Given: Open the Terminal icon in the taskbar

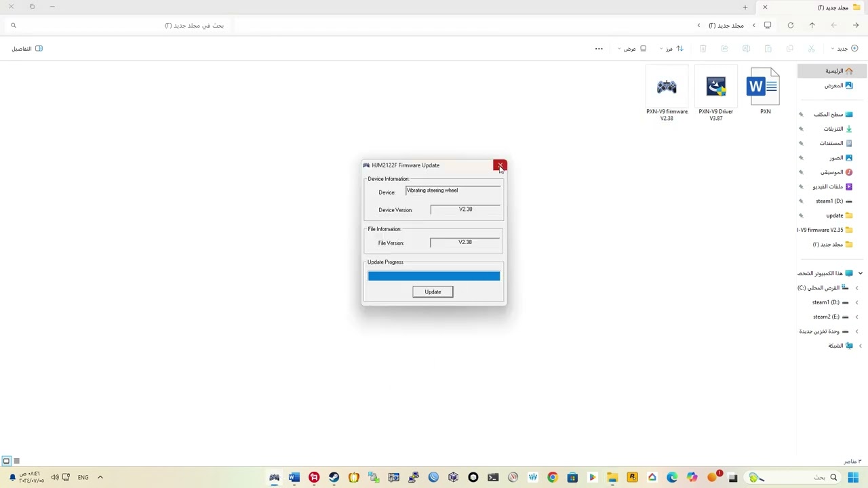Looking at the screenshot, I should 493,478.
